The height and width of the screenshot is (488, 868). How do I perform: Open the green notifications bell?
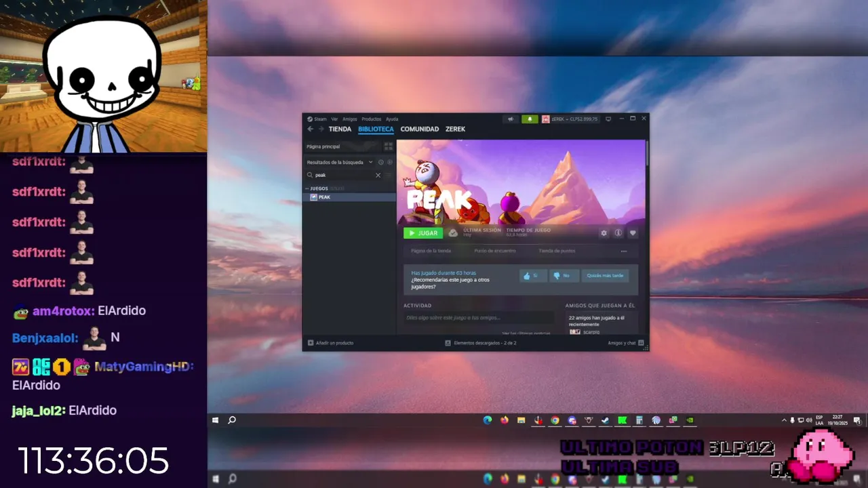pos(530,119)
